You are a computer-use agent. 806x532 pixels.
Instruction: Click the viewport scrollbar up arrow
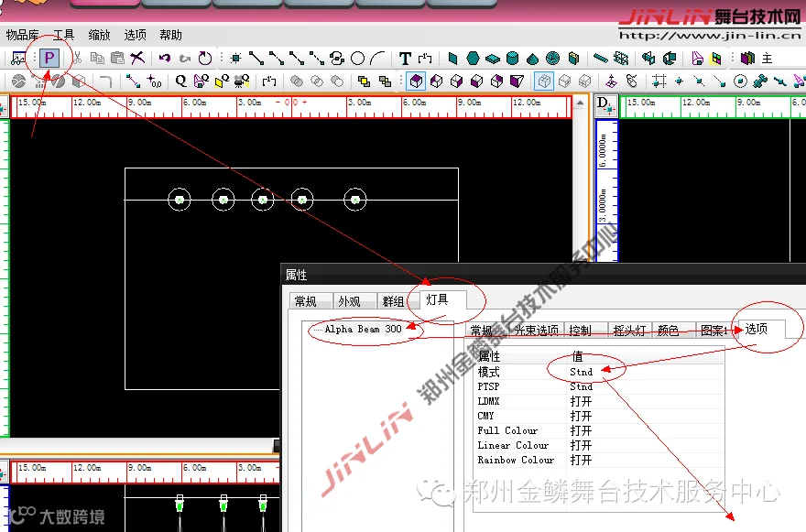pyautogui.click(x=581, y=103)
